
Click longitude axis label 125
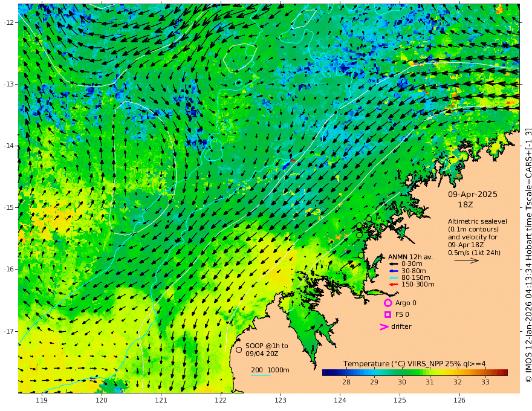click(400, 400)
